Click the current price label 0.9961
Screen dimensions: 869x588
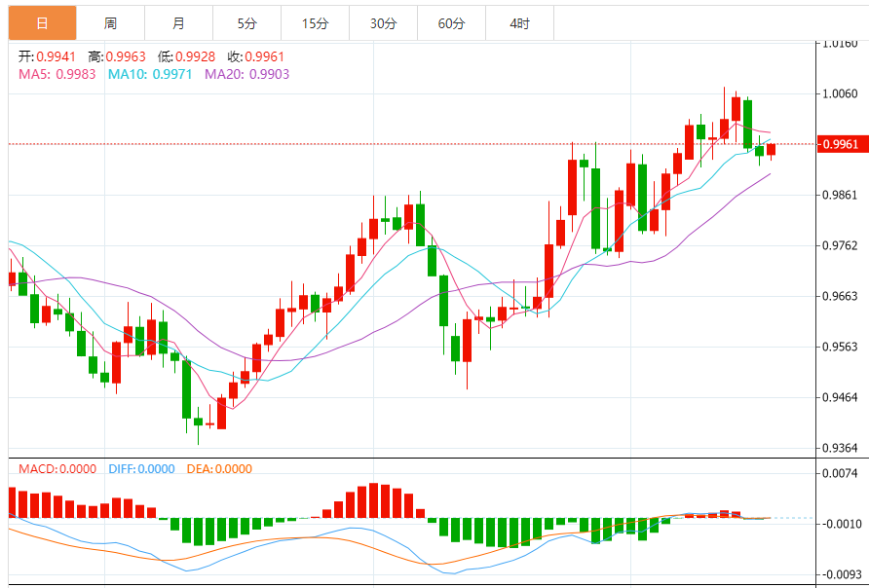pos(843,144)
